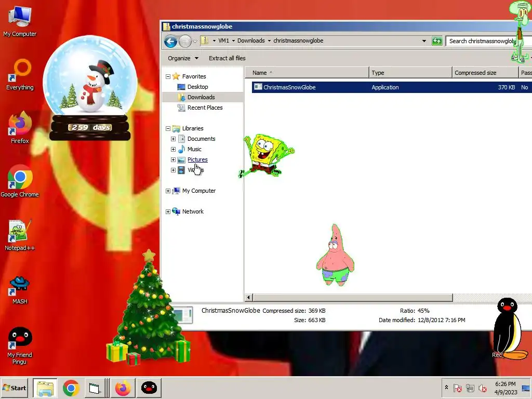The height and width of the screenshot is (399, 532).
Task: Open recent pages dropdown next to Forward
Action: tap(195, 42)
